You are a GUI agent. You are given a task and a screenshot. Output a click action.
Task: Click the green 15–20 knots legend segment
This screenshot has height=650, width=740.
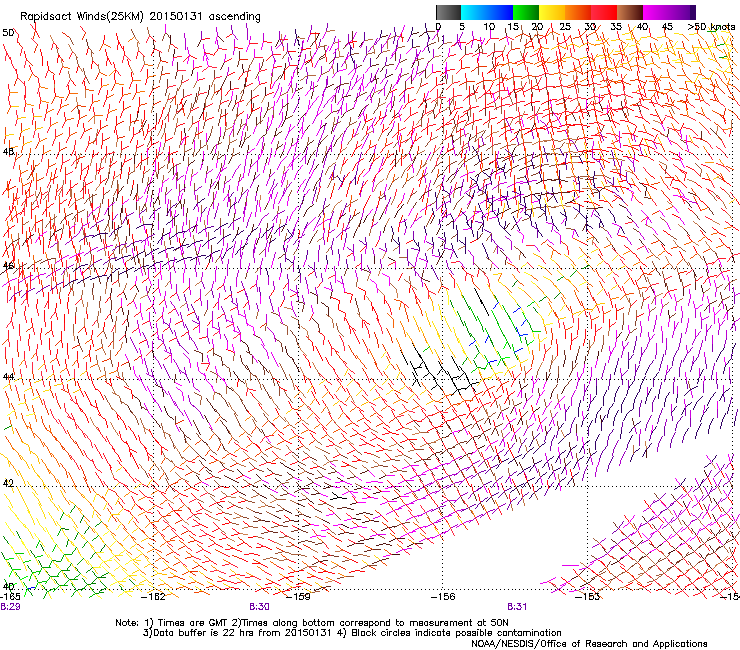[526, 12]
